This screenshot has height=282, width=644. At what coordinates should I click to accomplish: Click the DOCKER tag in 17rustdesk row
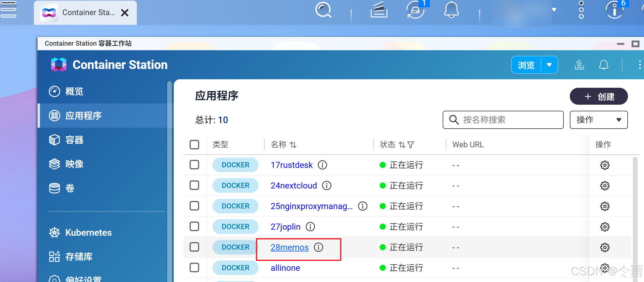236,165
